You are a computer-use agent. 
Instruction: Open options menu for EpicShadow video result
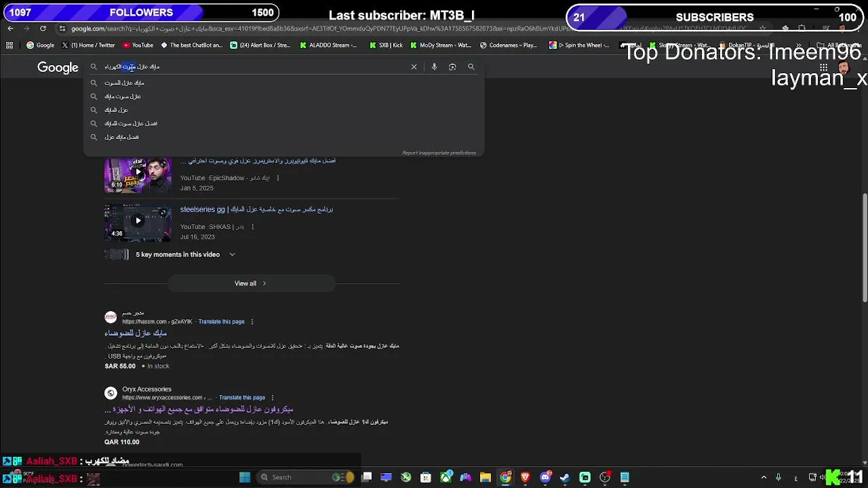click(x=277, y=178)
